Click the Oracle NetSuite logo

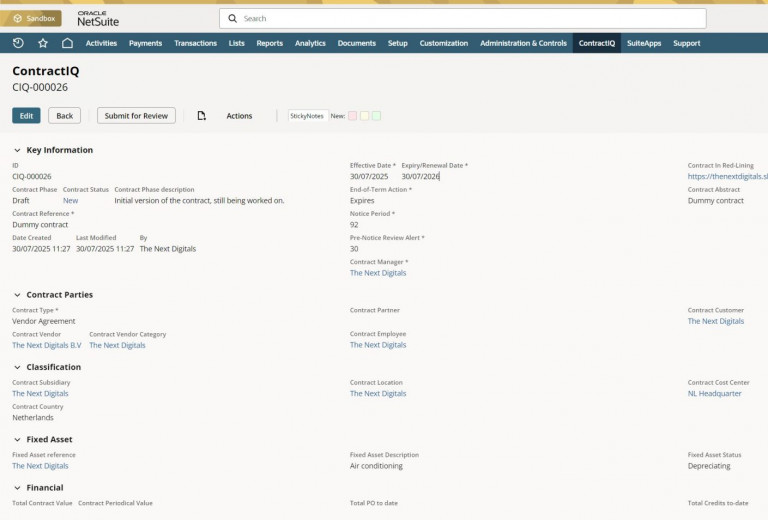tap(98, 19)
